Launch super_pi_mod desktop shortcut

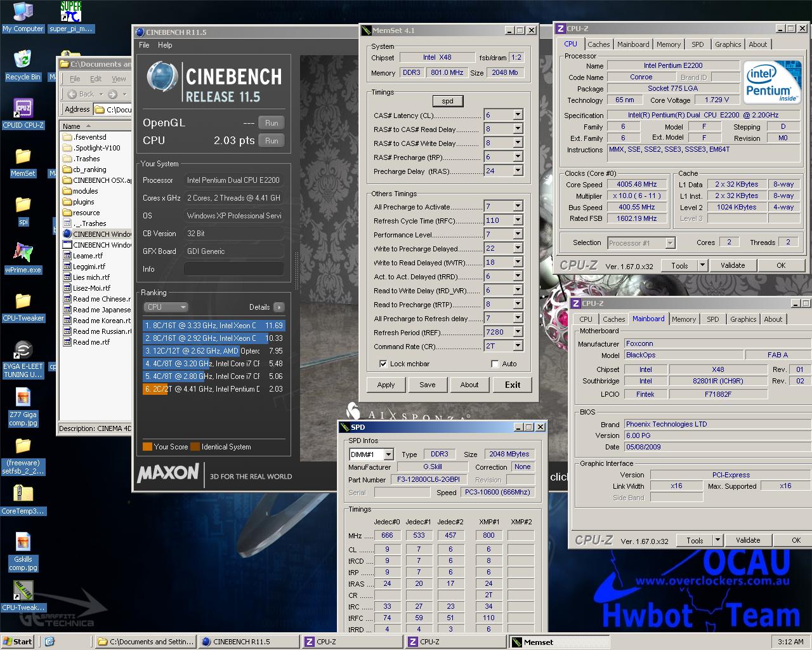point(70,17)
